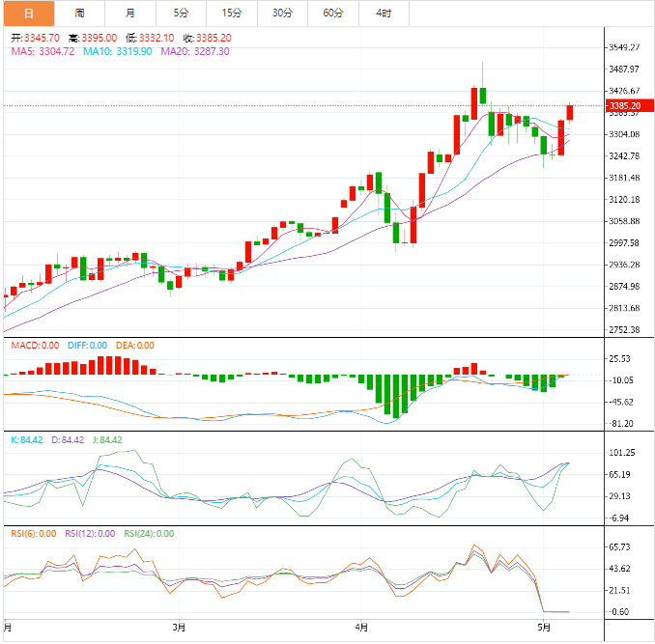Select the 15分 interval tab
655x644 pixels.
[x=232, y=14]
